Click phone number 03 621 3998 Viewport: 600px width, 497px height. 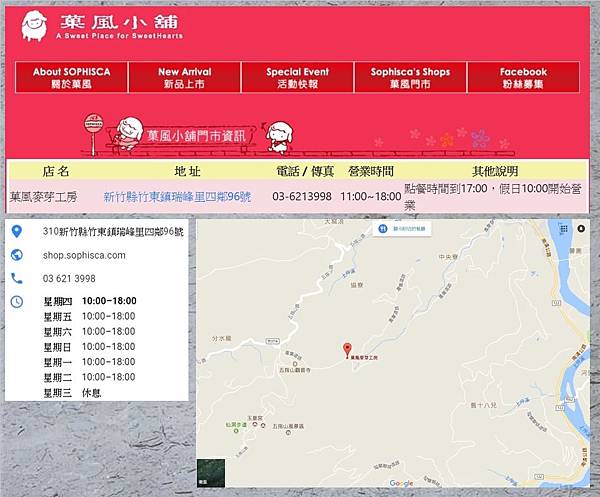[x=69, y=279]
